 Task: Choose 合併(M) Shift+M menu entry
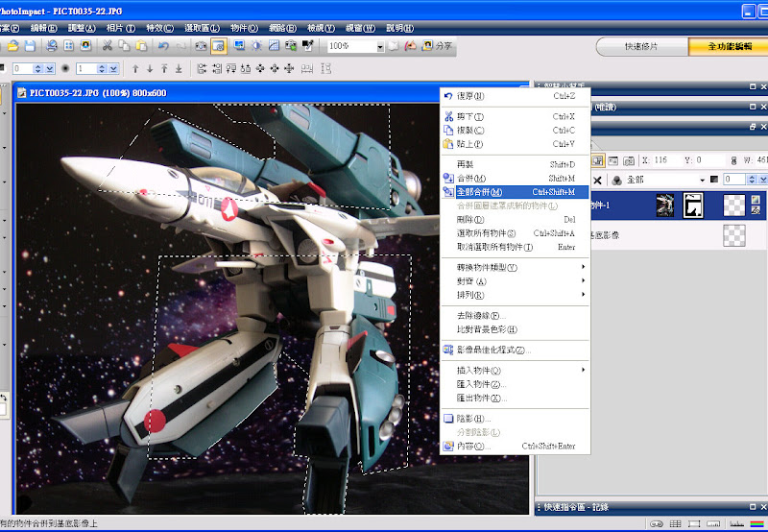[515, 179]
